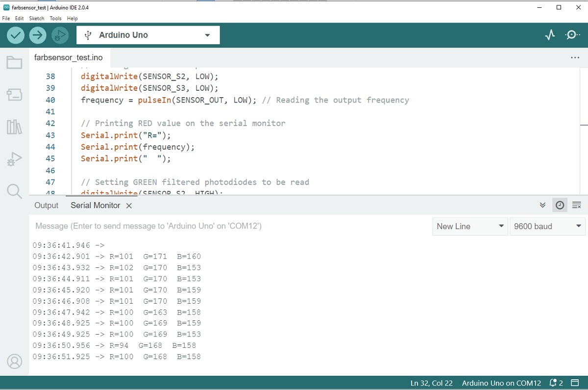This screenshot has height=390, width=588.
Task: Click the digitalWrite(SENSOR_S3, LOW) line
Action: coord(149,88)
